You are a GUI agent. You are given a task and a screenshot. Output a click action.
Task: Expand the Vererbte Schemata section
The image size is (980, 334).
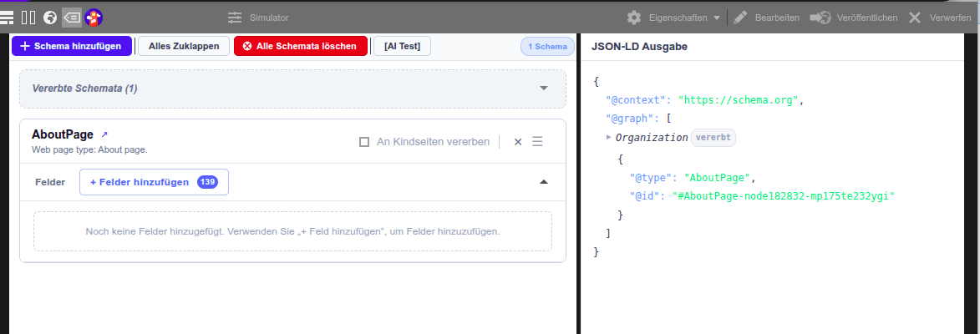coord(543,89)
